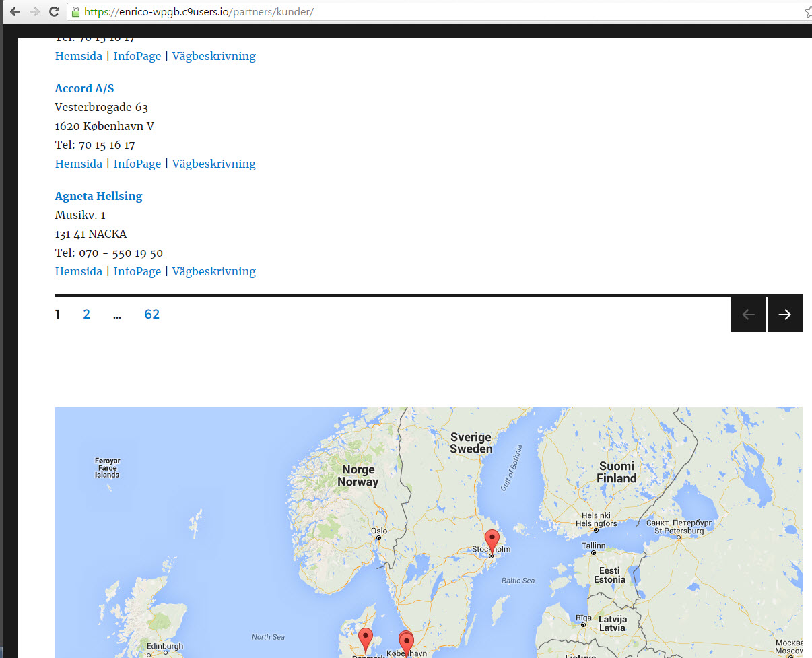Click the Rīga label on the map
The width and height of the screenshot is (812, 658).
[583, 618]
